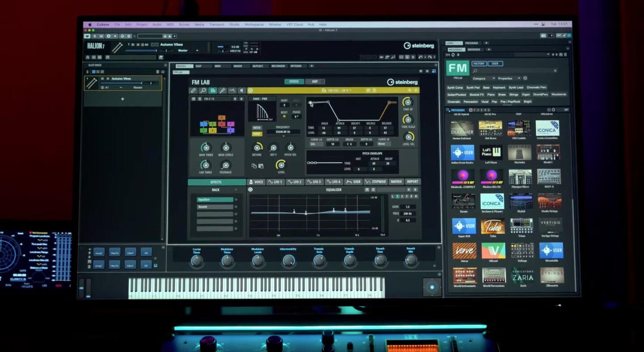Open the LFO 1 modulation tab
The height and width of the screenshot is (352, 644).
[x=275, y=182]
